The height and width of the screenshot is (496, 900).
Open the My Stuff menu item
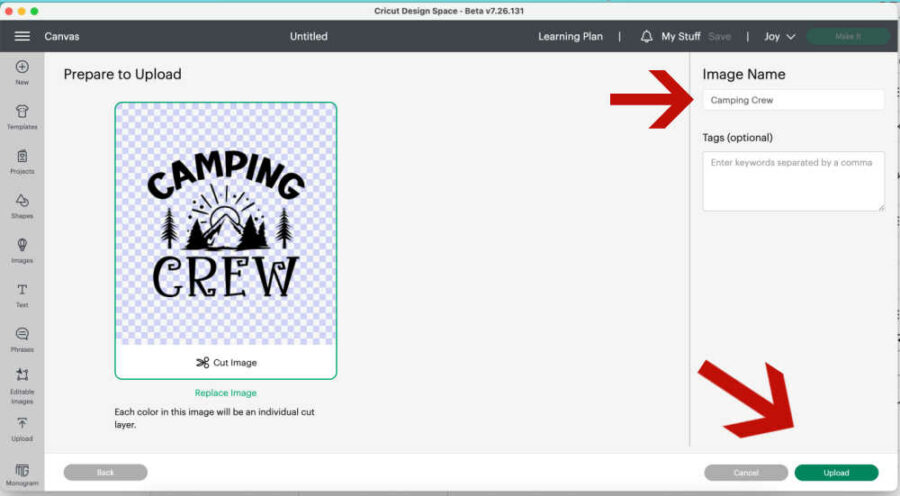click(681, 36)
